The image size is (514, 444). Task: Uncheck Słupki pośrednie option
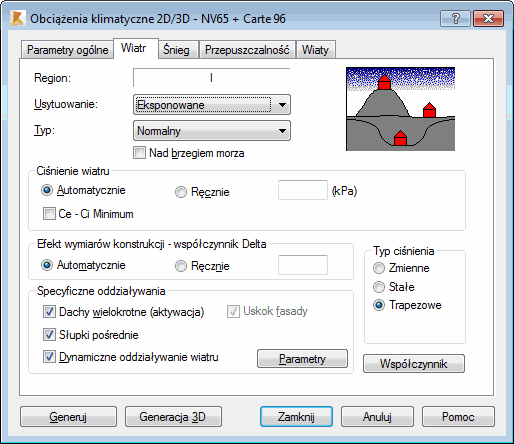[x=49, y=334]
